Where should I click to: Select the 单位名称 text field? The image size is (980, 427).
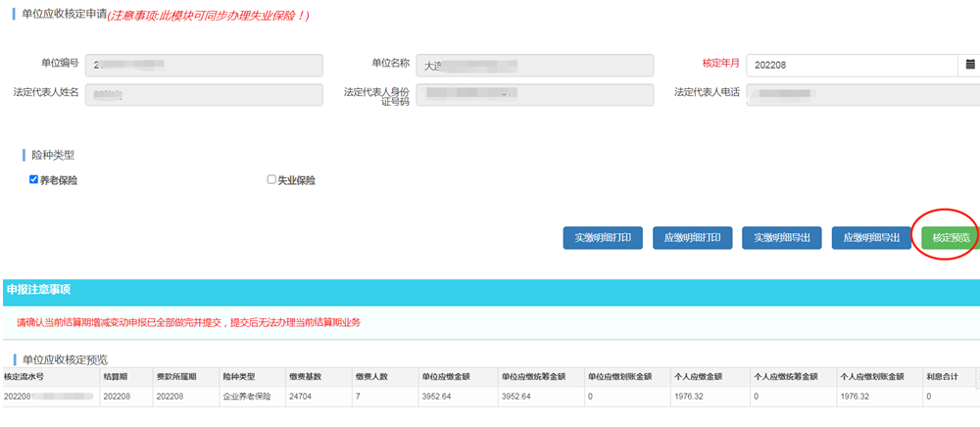click(x=535, y=65)
